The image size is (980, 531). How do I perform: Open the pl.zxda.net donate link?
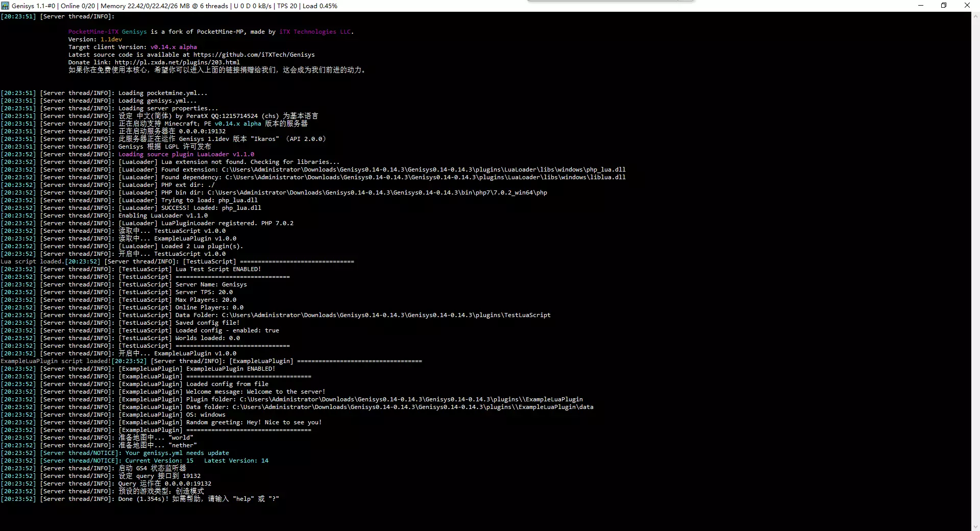click(177, 62)
